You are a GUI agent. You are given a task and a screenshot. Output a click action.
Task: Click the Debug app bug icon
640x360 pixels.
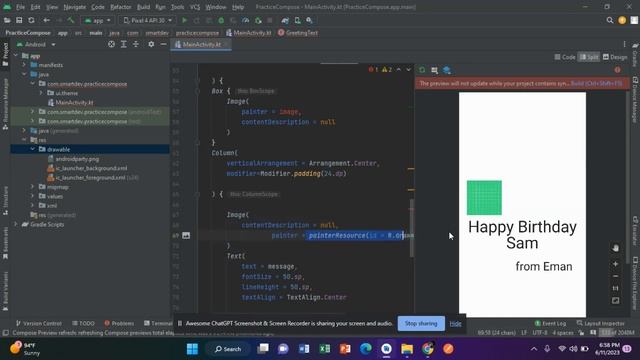click(x=221, y=20)
